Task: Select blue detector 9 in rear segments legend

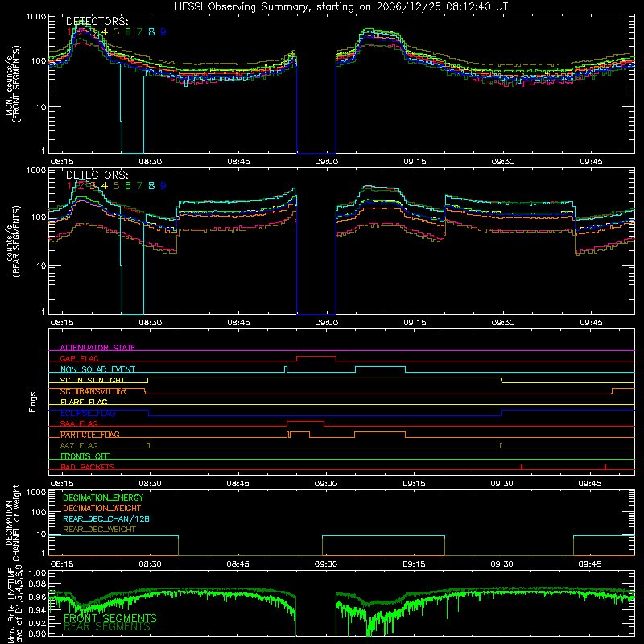Action: click(163, 186)
